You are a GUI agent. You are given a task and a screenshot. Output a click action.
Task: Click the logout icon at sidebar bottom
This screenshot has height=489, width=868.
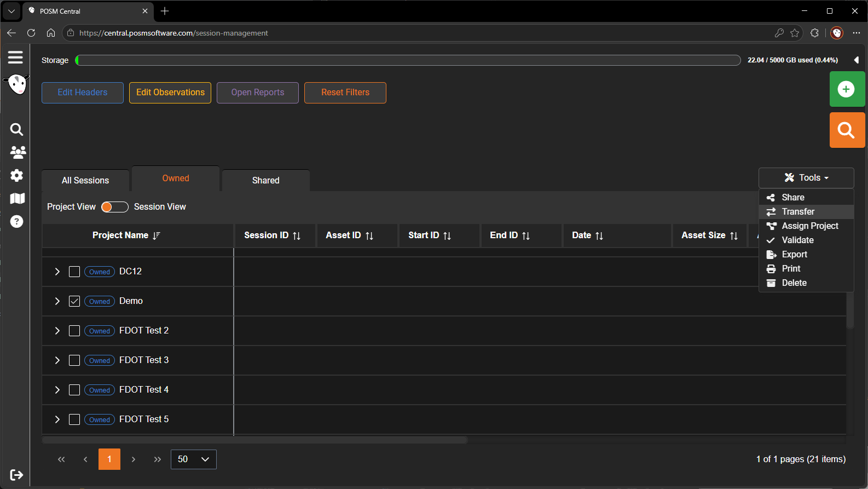(x=16, y=475)
